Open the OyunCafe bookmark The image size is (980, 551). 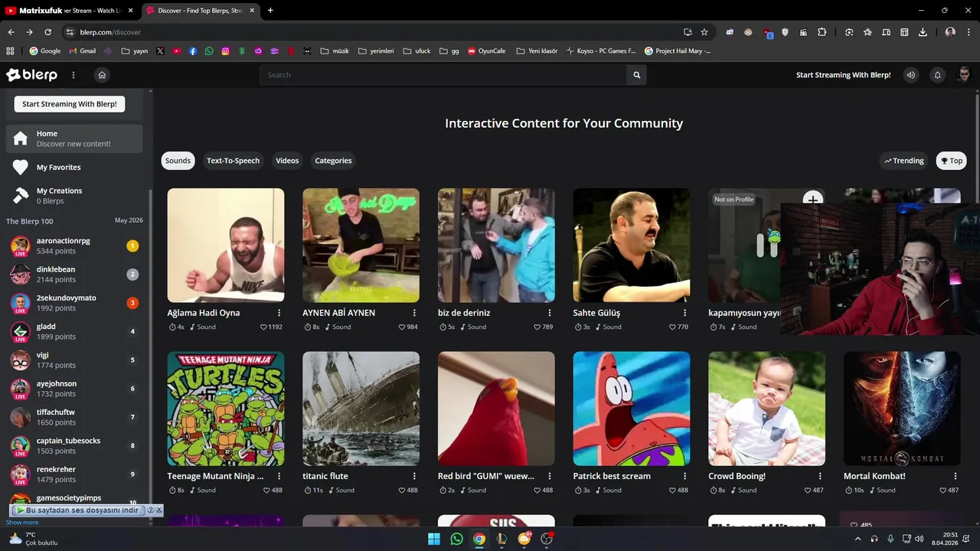coord(487,51)
